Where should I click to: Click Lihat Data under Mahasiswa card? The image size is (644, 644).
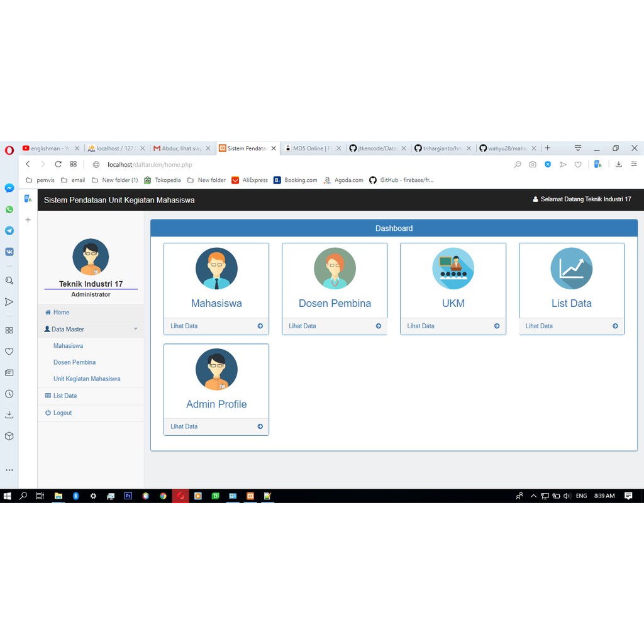click(184, 326)
